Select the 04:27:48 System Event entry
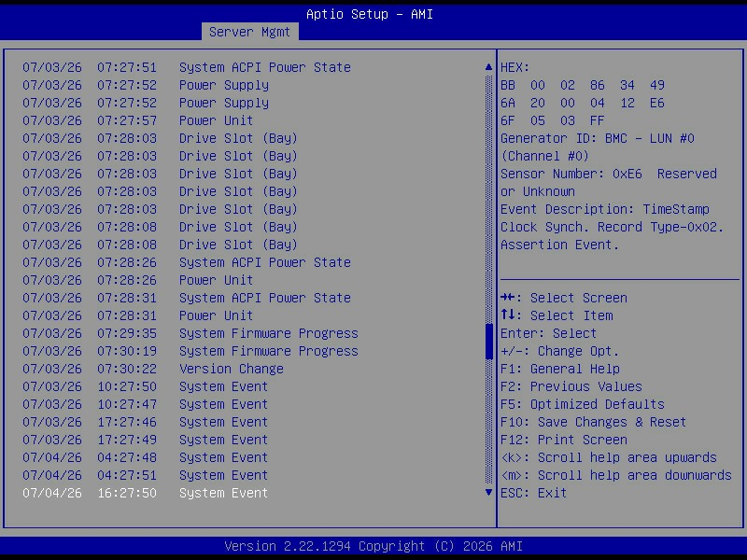Viewport: 747px width, 560px height. point(146,457)
